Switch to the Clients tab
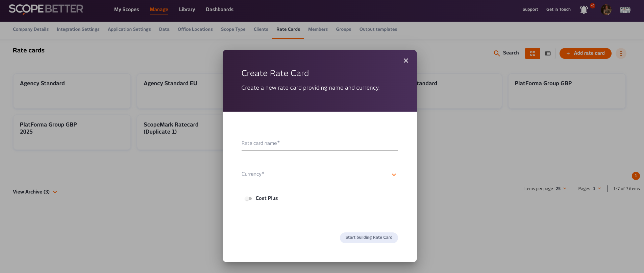The height and width of the screenshot is (273, 644). point(261,29)
